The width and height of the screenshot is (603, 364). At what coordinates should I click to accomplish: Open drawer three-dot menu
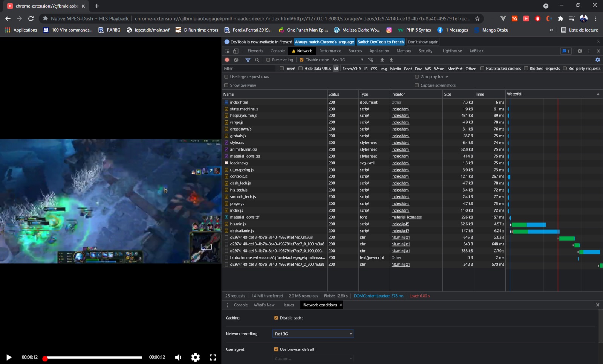(x=227, y=305)
